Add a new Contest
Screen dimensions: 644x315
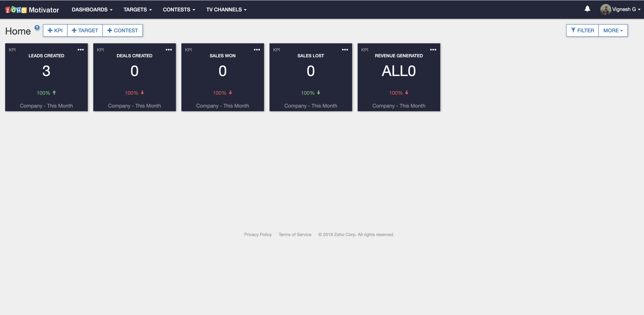point(122,30)
